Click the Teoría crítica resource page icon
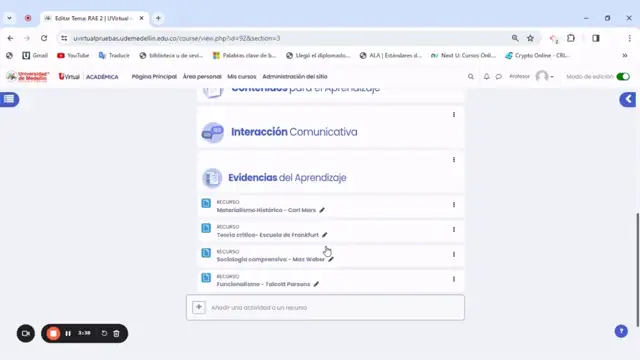The height and width of the screenshot is (360, 640). pos(206,228)
